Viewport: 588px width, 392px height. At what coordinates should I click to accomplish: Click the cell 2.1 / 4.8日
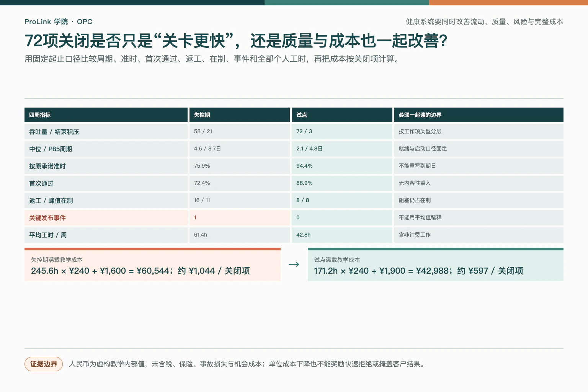342,149
